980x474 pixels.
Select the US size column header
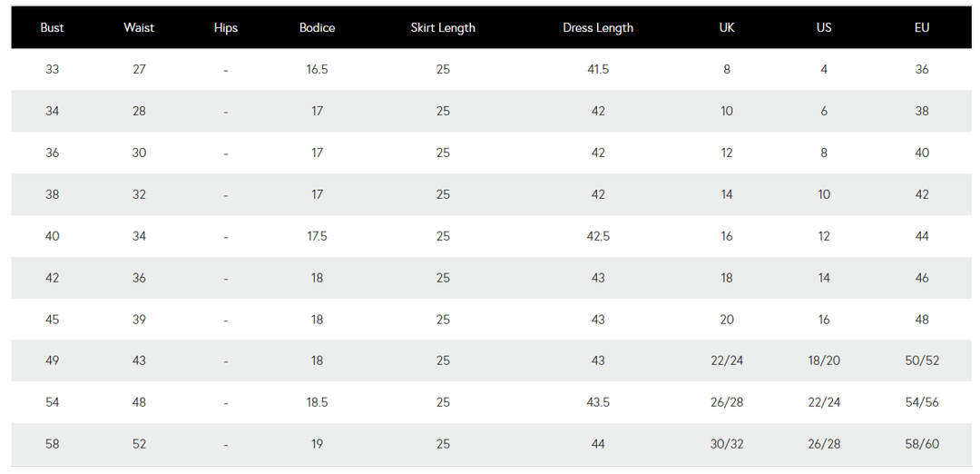click(824, 27)
